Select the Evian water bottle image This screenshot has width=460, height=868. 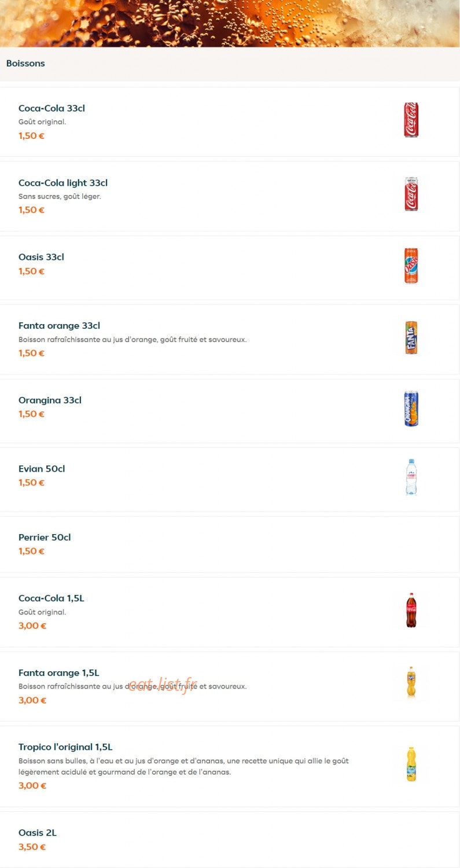pyautogui.click(x=411, y=477)
